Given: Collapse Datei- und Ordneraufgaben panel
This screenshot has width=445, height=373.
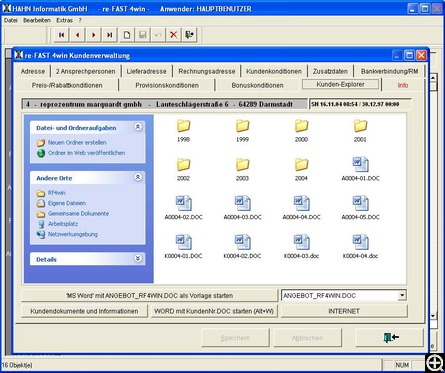Looking at the screenshot, I should 138,127.
